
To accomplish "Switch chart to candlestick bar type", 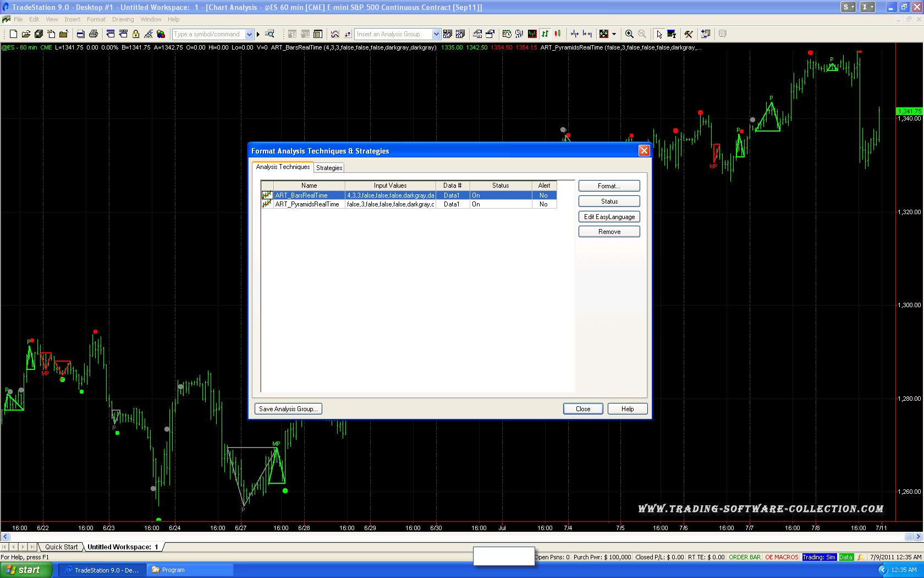I will coord(558,34).
